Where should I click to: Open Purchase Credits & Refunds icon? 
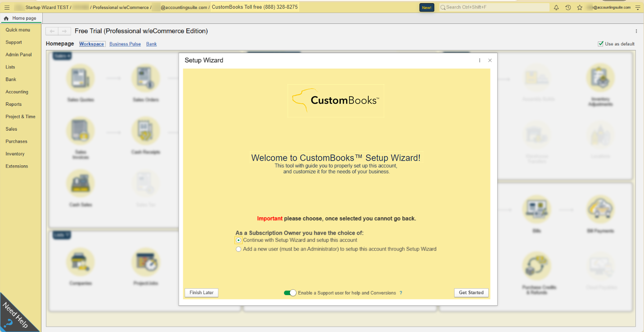point(536,266)
